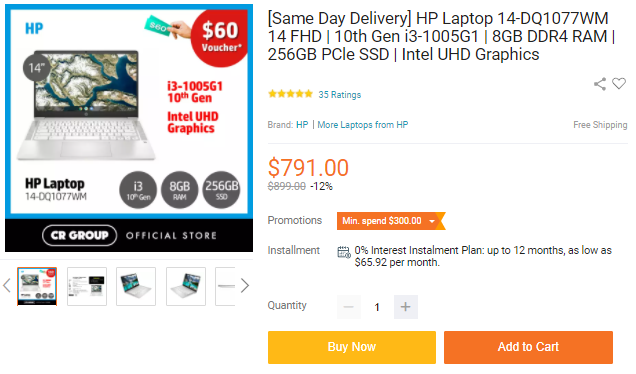Increase quantity with plus button
Screen dimensions: 636x374
click(x=406, y=307)
